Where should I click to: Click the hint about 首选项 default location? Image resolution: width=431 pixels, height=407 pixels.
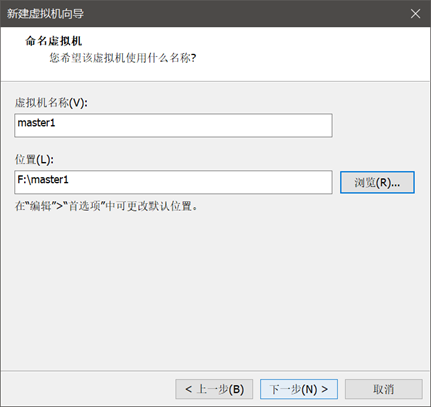pos(106,206)
